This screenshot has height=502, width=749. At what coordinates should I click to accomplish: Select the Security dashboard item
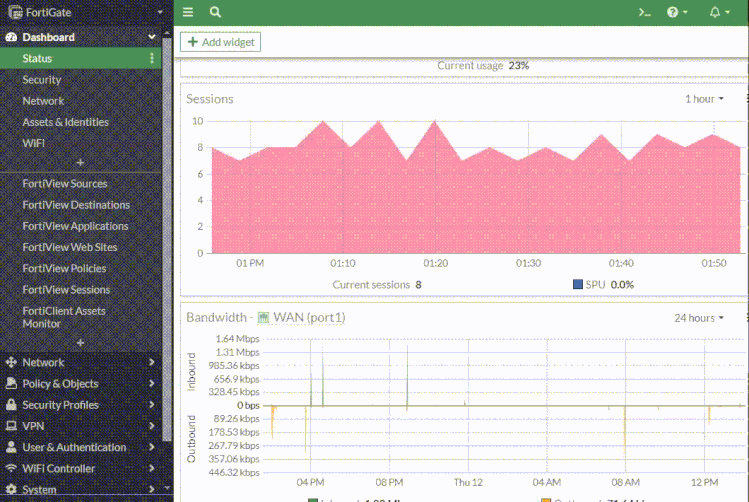42,80
